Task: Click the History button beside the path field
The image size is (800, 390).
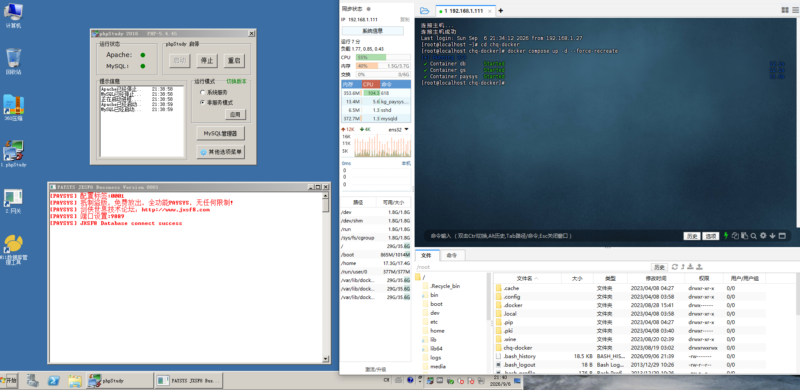Action: 659,267
